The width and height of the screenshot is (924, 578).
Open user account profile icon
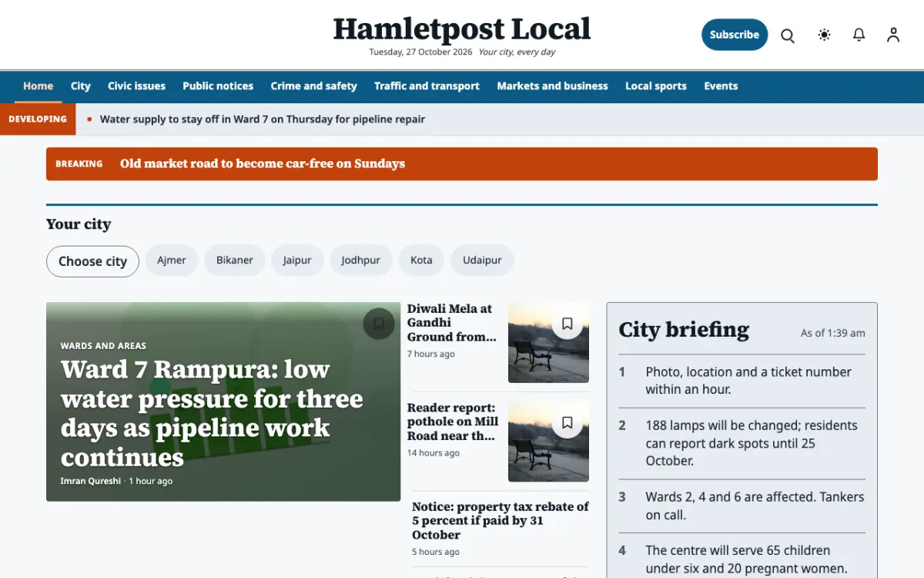tap(893, 35)
